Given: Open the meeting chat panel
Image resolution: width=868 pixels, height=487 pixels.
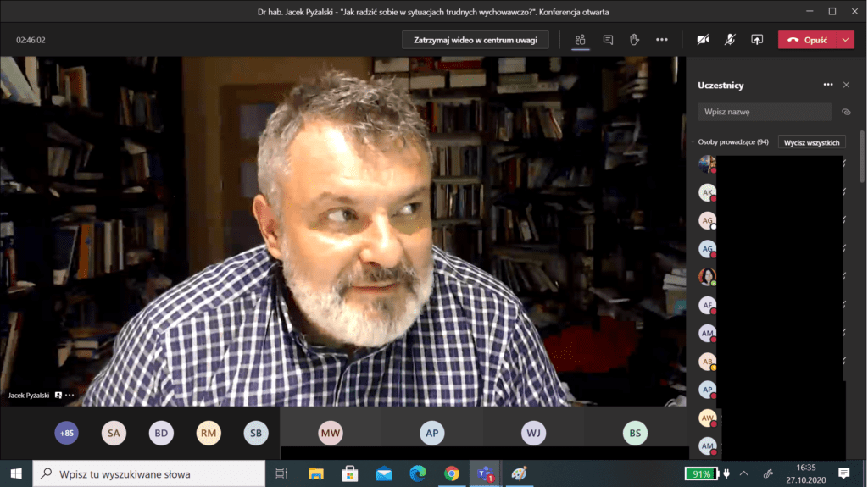Looking at the screenshot, I should pyautogui.click(x=608, y=40).
